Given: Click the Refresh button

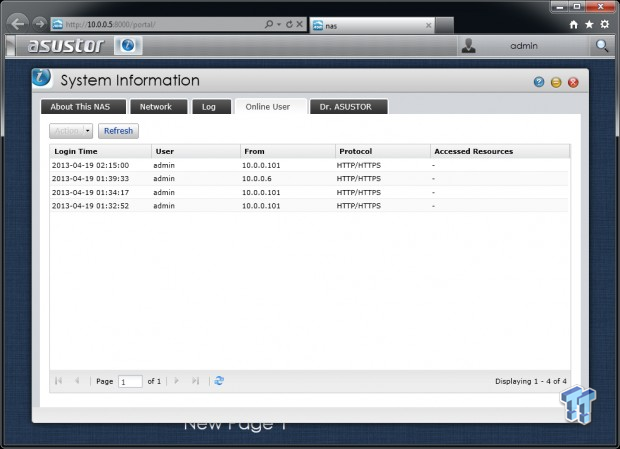Looking at the screenshot, I should point(118,131).
